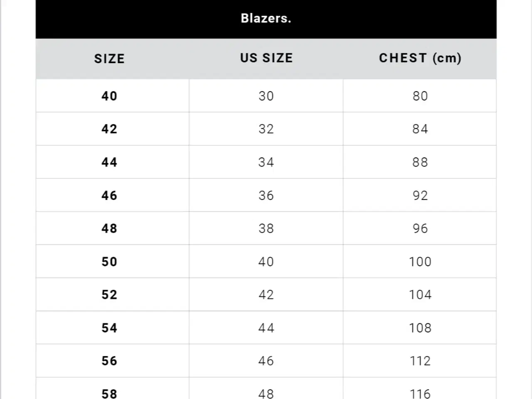Click chest value 80 cell
This screenshot has width=532, height=399.
[420, 96]
